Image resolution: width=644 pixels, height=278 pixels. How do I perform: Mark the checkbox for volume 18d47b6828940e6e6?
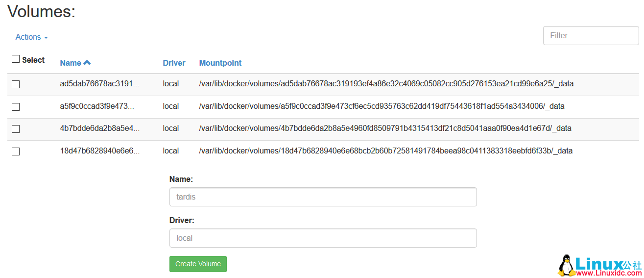[16, 152]
